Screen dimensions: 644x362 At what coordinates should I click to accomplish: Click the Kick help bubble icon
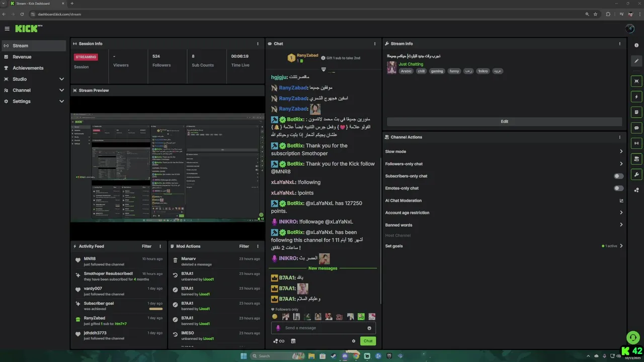coord(633,337)
